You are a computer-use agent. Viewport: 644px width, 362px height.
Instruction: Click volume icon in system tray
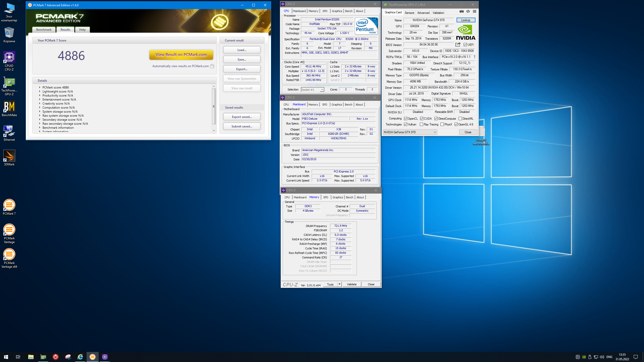click(602, 357)
